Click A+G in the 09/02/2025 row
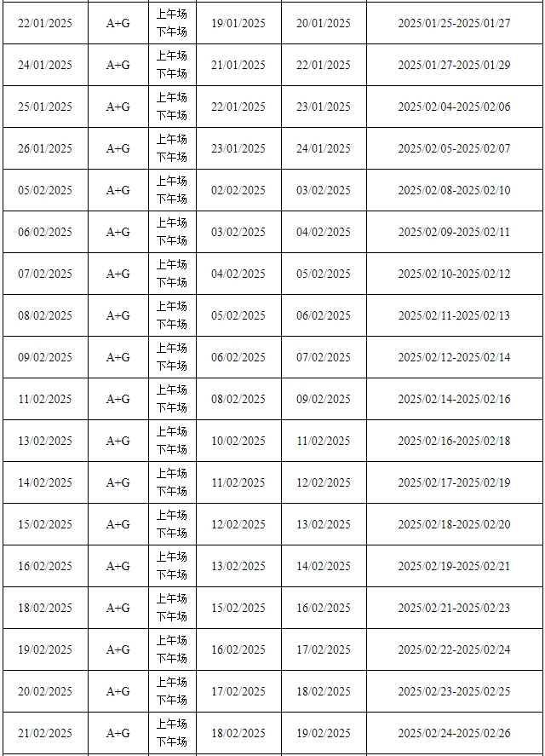This screenshot has width=545, height=756. tap(118, 358)
